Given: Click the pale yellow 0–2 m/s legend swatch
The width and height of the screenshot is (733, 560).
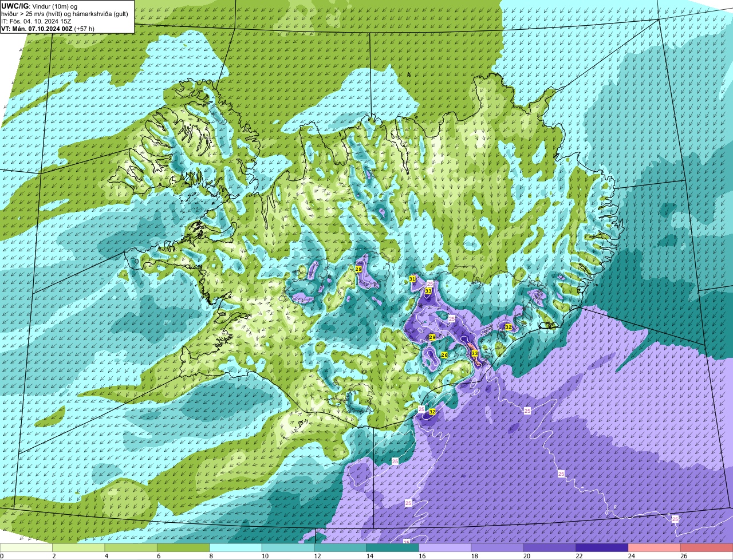Looking at the screenshot, I should point(26,547).
